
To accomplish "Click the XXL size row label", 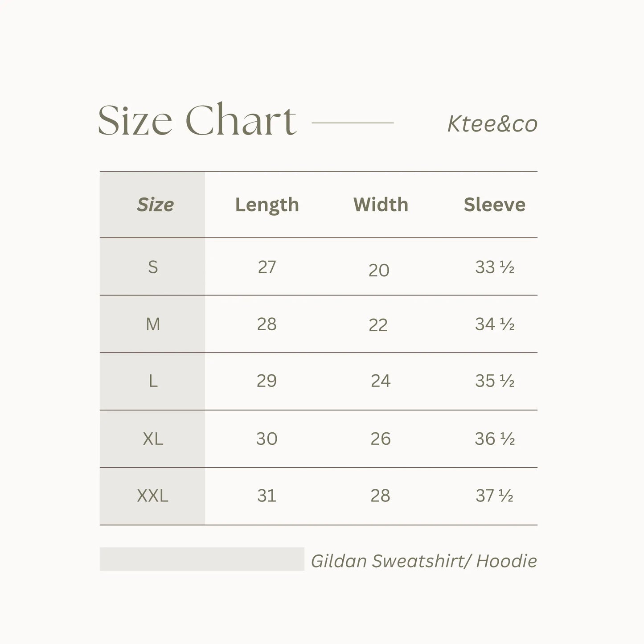I will [x=153, y=496].
